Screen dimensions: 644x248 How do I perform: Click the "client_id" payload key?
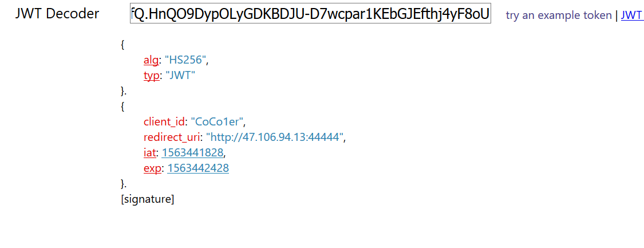click(165, 122)
